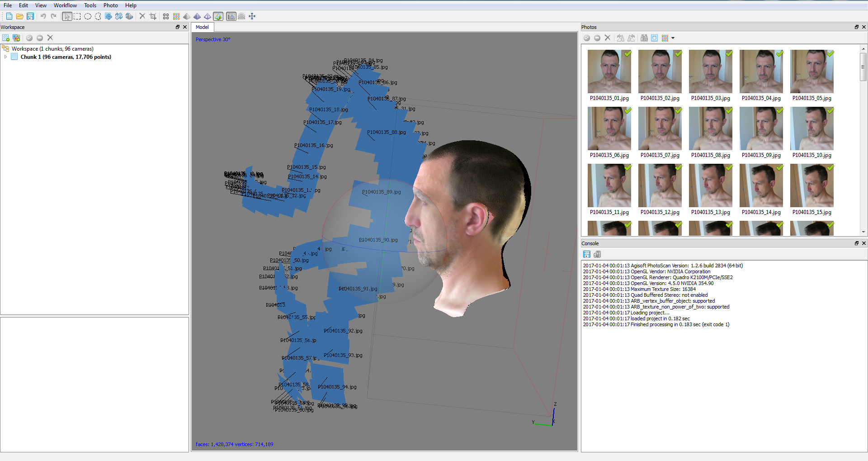Float the Photos pane with undock button
868x461 pixels.
(856, 27)
